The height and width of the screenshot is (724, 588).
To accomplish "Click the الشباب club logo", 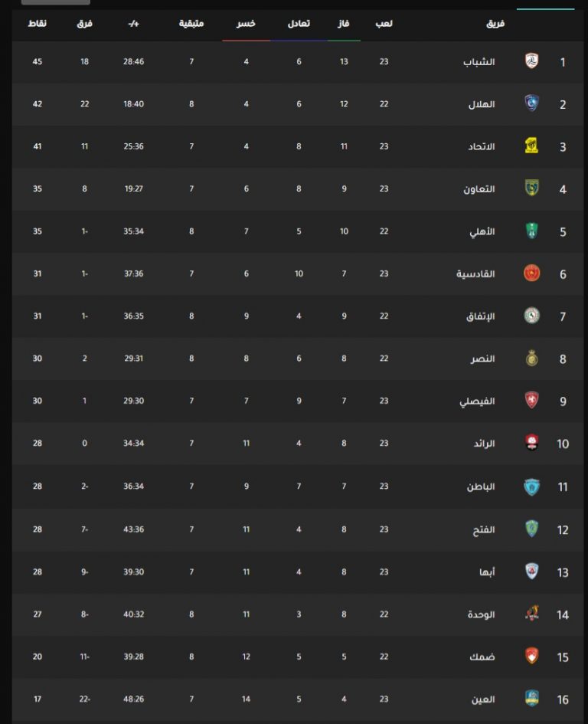I will [x=531, y=61].
